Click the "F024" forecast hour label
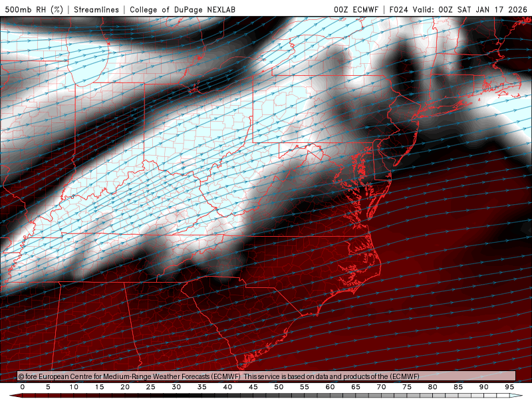This screenshot has height=399, width=532. (x=398, y=9)
